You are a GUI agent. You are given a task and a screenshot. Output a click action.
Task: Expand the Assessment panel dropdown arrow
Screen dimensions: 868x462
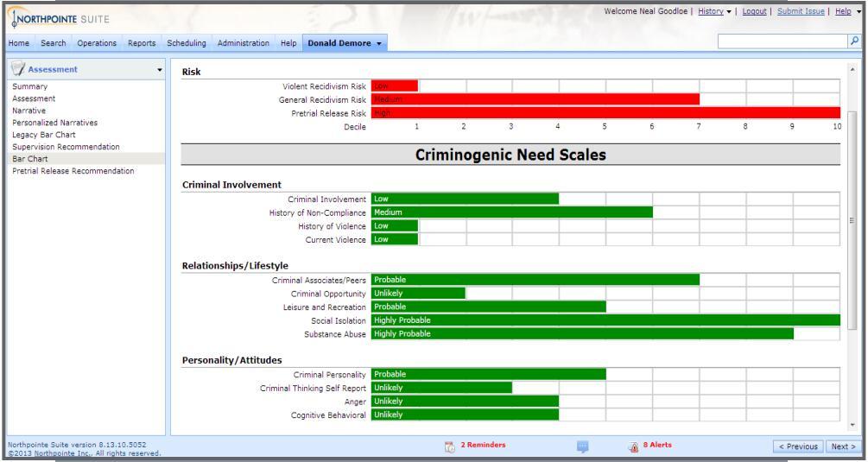click(x=160, y=70)
